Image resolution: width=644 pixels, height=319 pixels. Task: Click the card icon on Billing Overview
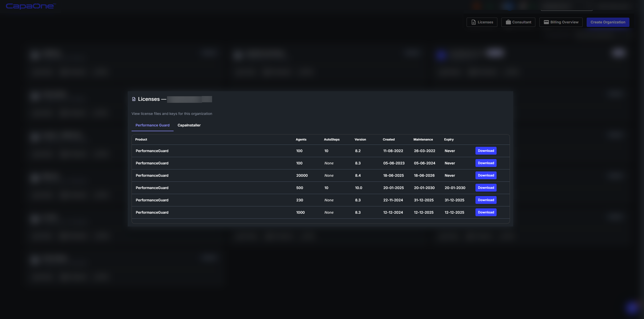pos(546,22)
